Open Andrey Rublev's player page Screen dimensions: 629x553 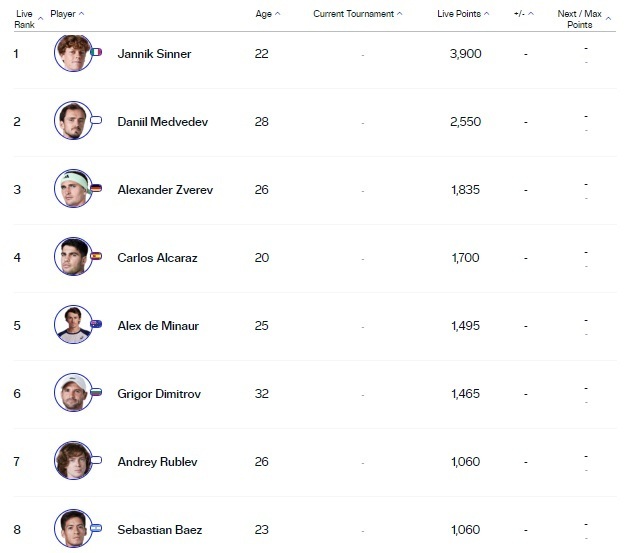(x=157, y=462)
